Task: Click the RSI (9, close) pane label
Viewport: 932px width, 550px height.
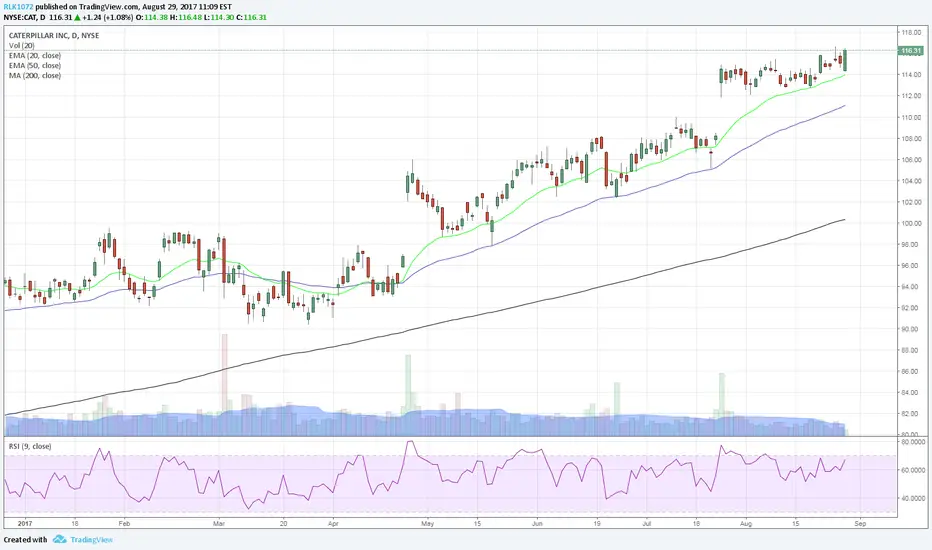Action: 30,446
